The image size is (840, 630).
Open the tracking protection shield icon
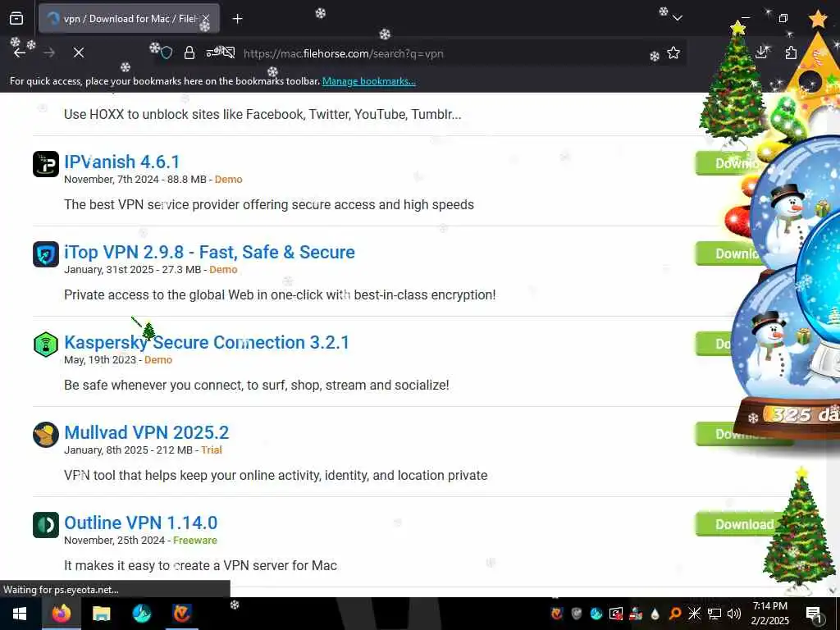[167, 53]
